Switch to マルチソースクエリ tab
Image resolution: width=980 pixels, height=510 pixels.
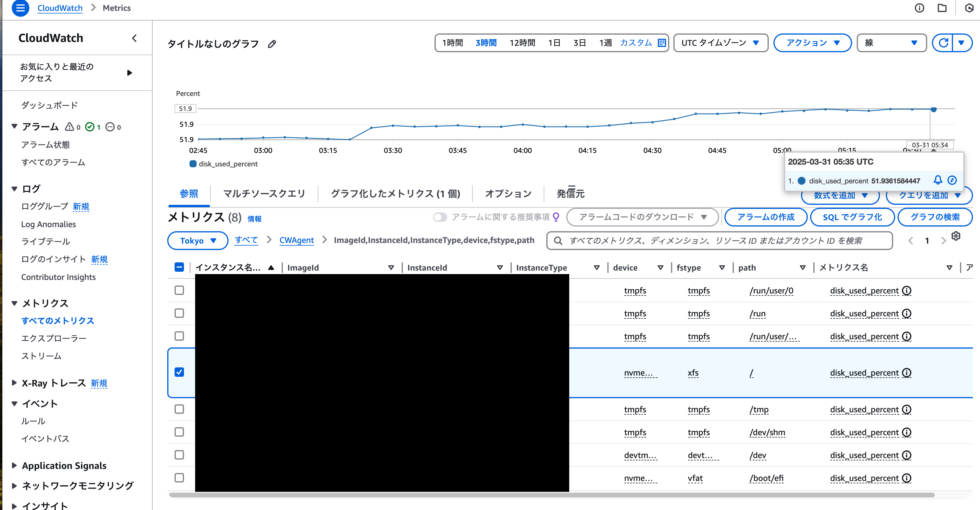[264, 194]
